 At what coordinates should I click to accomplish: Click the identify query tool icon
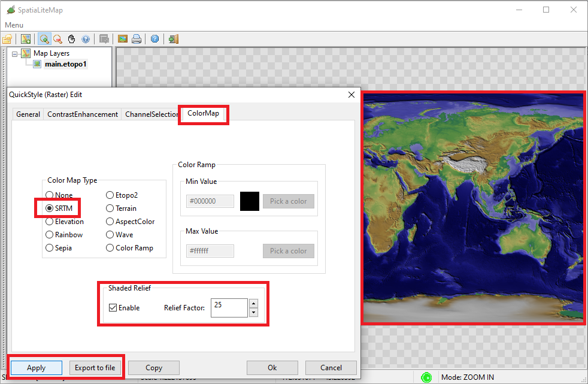pyautogui.click(x=86, y=39)
